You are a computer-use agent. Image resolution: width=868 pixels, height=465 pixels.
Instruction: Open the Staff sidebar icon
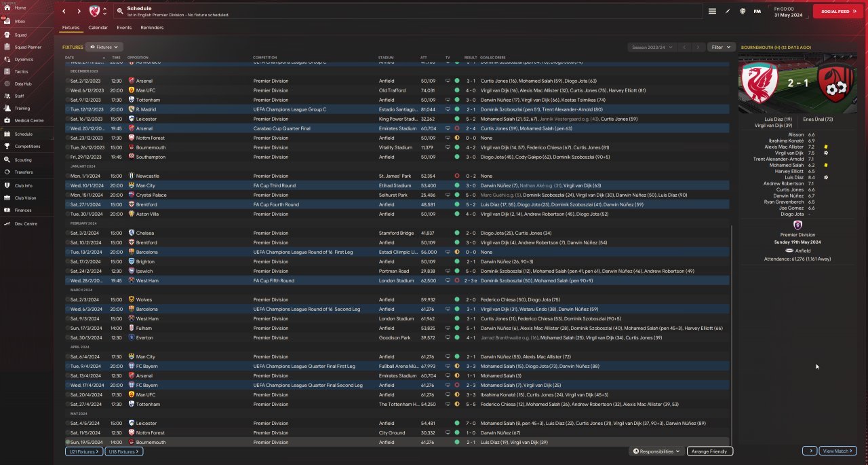pyautogui.click(x=6, y=96)
